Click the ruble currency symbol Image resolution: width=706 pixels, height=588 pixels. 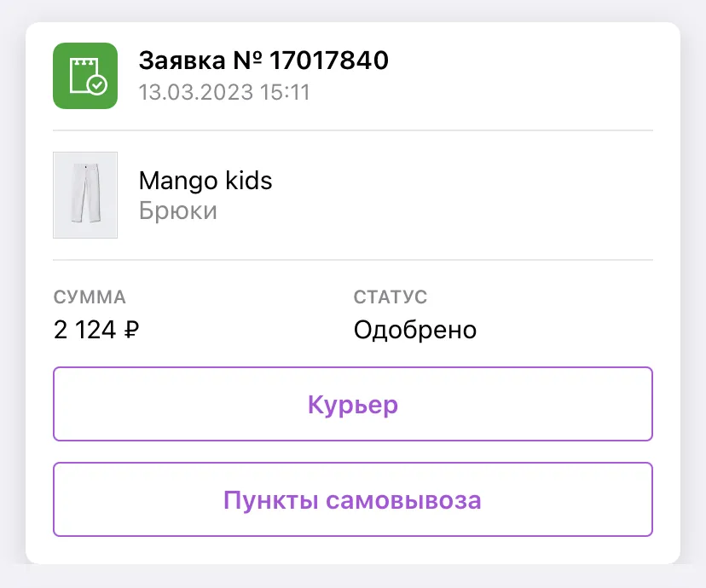[131, 330]
